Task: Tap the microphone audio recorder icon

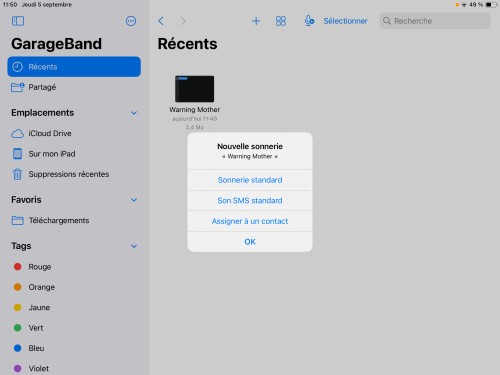Action: click(x=309, y=21)
